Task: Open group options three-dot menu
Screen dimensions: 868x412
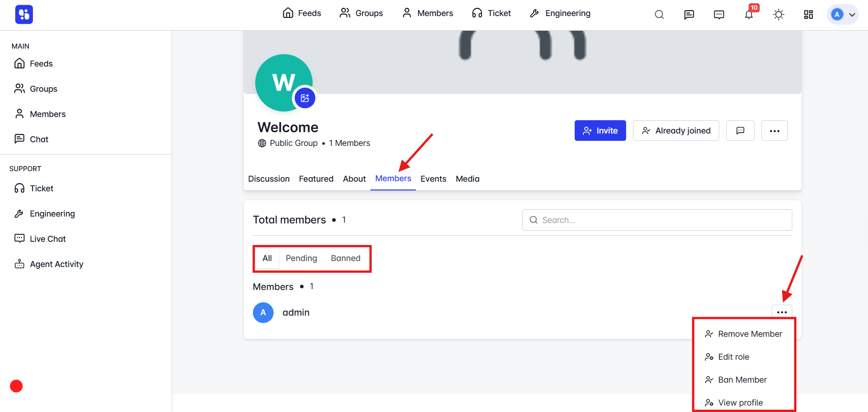Action: (774, 131)
